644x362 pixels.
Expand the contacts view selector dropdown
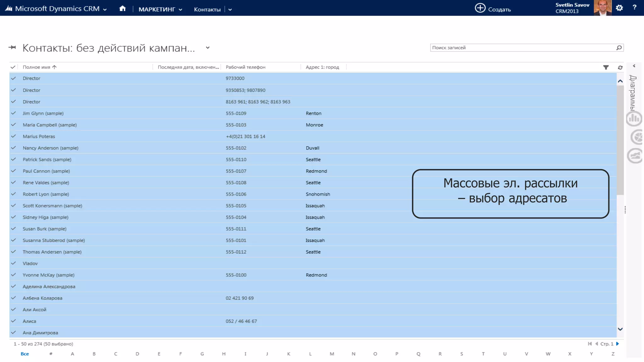coord(208,48)
